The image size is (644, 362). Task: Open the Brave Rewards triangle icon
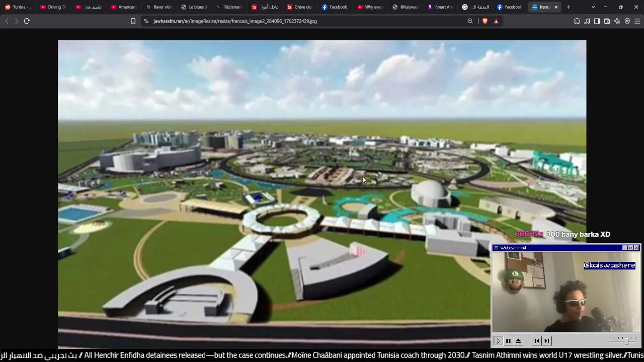(x=496, y=21)
